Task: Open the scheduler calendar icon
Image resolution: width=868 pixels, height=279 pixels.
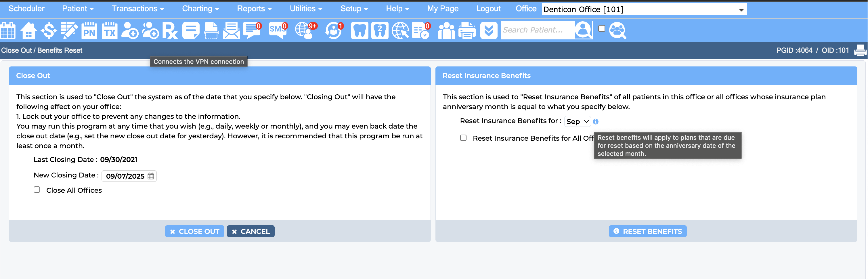Action: tap(8, 30)
